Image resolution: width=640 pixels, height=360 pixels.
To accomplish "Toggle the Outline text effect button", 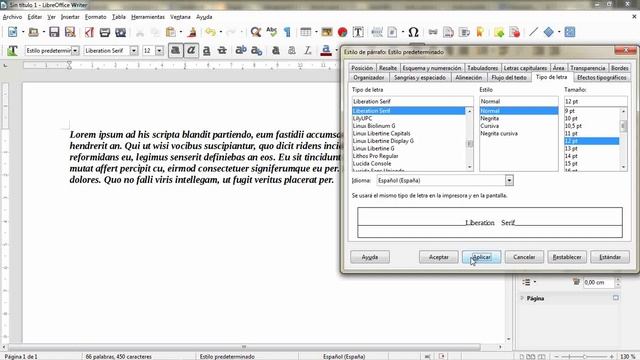I will [x=291, y=51].
